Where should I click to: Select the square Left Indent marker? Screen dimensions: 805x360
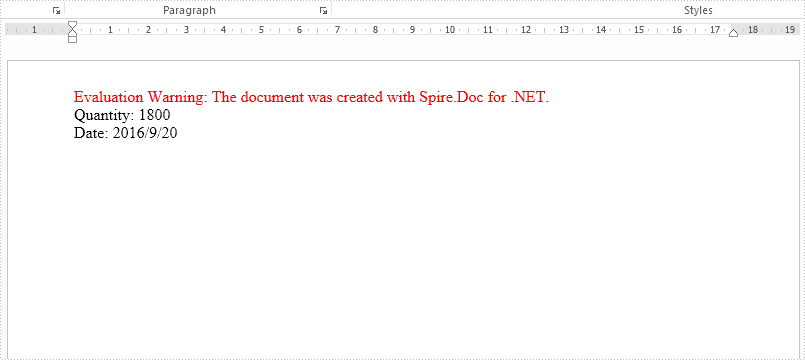(72, 39)
